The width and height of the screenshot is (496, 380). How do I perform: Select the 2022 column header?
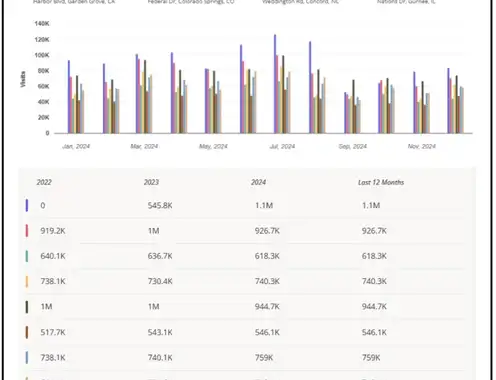[x=44, y=182]
